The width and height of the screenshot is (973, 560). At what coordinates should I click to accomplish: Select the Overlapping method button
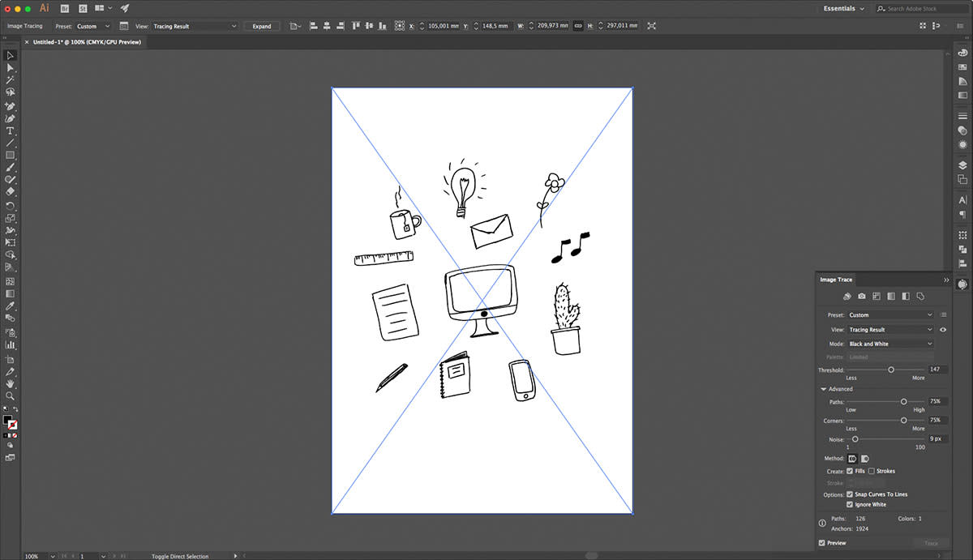click(x=864, y=459)
